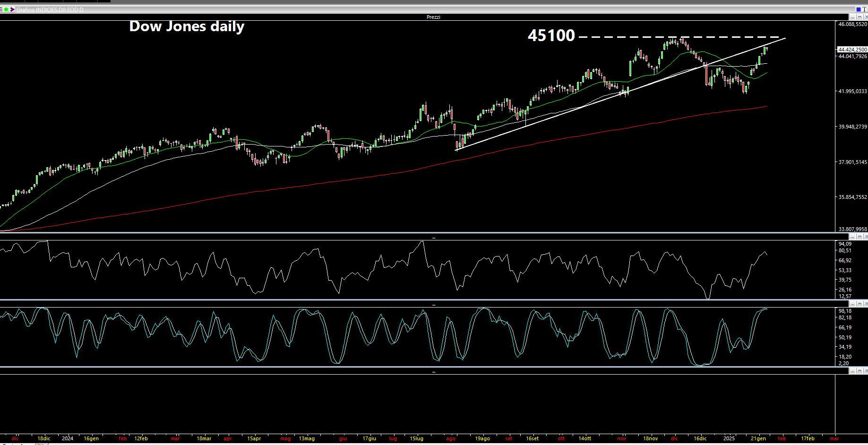
Task: Click the 18dic date on time axis
Action: tap(43, 438)
